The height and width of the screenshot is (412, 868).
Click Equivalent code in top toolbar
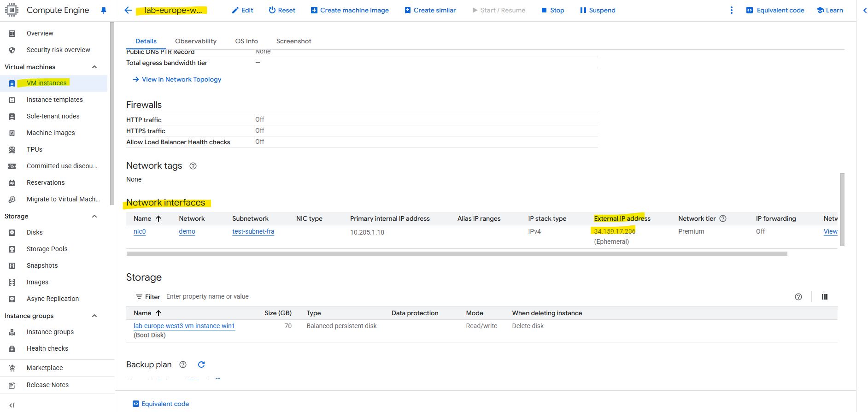pyautogui.click(x=775, y=10)
